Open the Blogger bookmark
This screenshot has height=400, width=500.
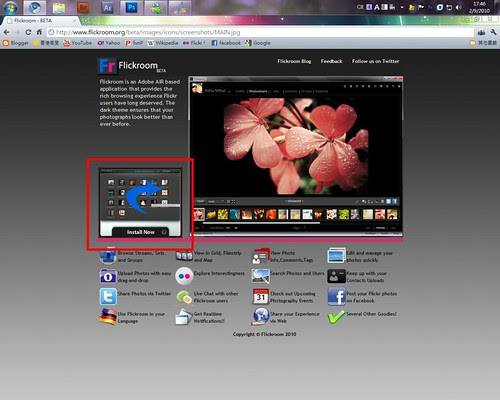click(16, 43)
